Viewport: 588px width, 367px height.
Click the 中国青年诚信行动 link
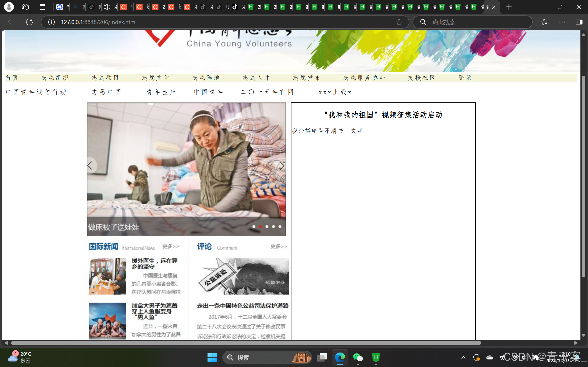point(36,92)
